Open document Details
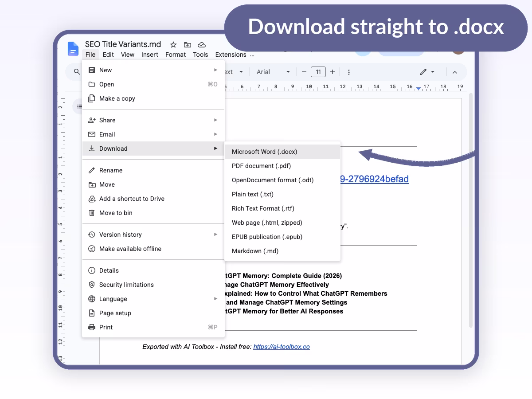532x399 pixels. 153,270
